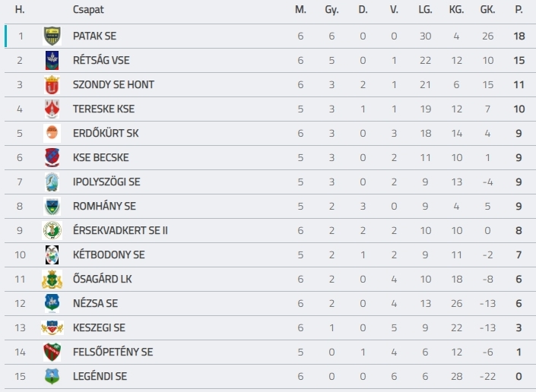The width and height of the screenshot is (536, 392).
Task: Click the SZONDY SE HONT crest
Action: point(52,84)
